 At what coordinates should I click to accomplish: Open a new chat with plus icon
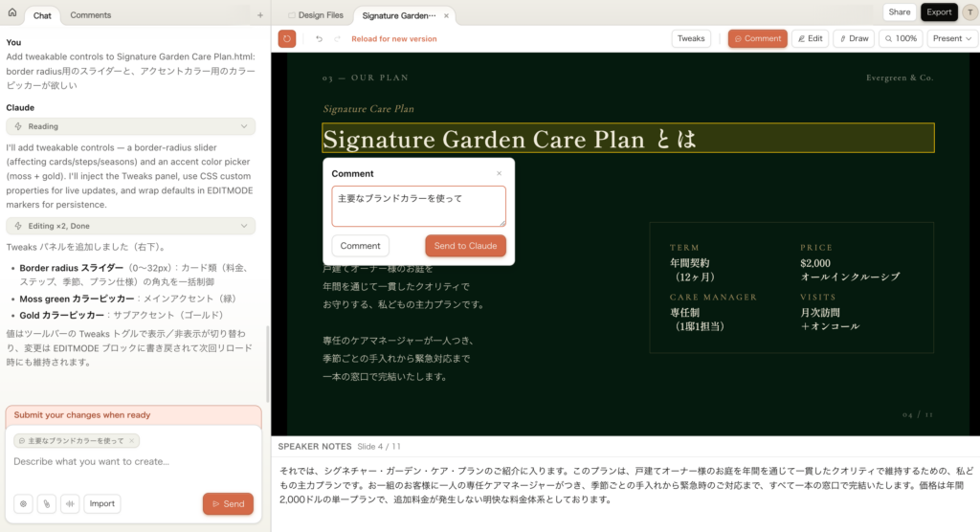coord(259,15)
